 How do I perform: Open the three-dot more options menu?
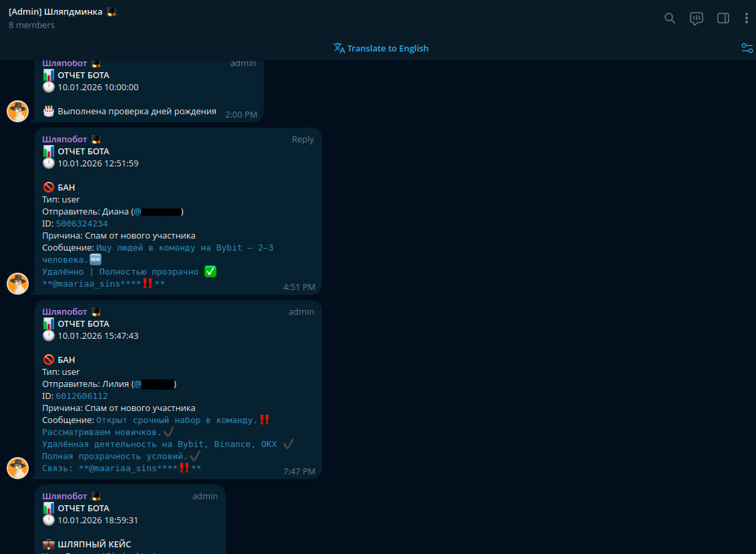pos(747,18)
